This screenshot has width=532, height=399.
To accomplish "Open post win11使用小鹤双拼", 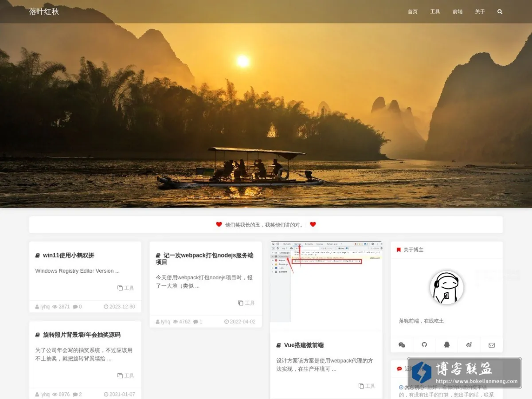I will click(68, 255).
